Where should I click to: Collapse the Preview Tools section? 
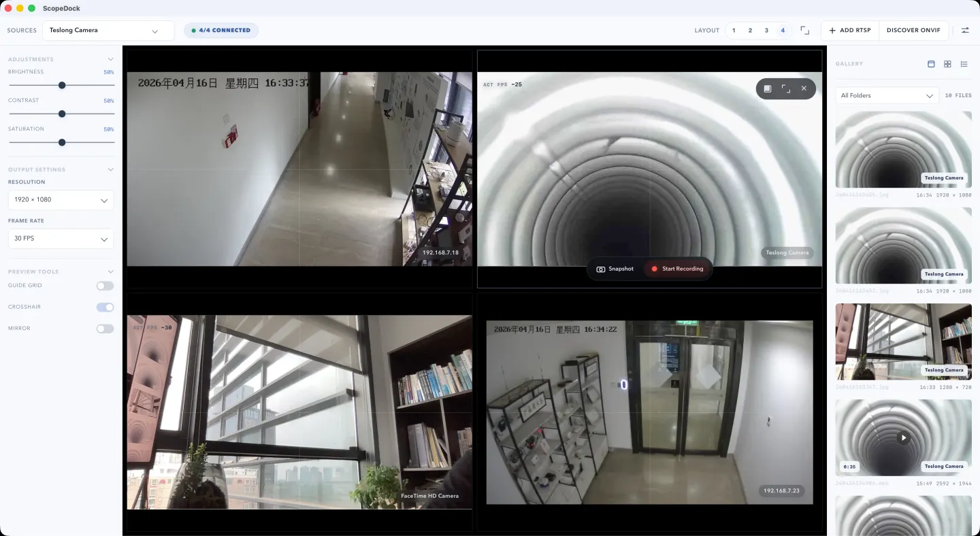(x=110, y=271)
